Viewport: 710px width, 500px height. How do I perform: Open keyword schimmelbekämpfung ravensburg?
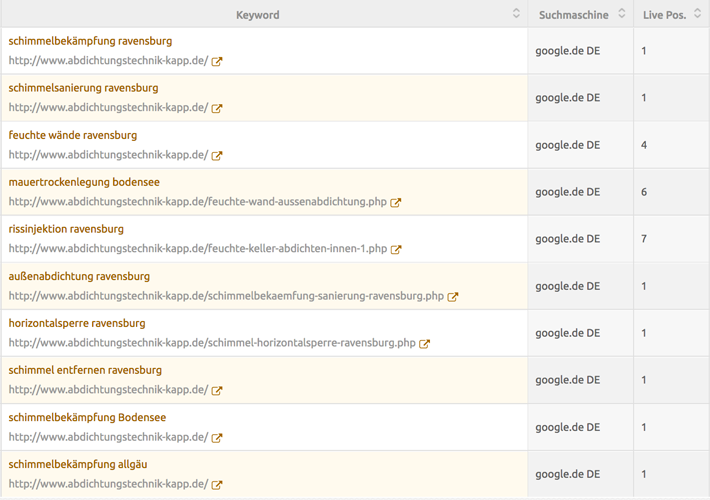(90, 41)
